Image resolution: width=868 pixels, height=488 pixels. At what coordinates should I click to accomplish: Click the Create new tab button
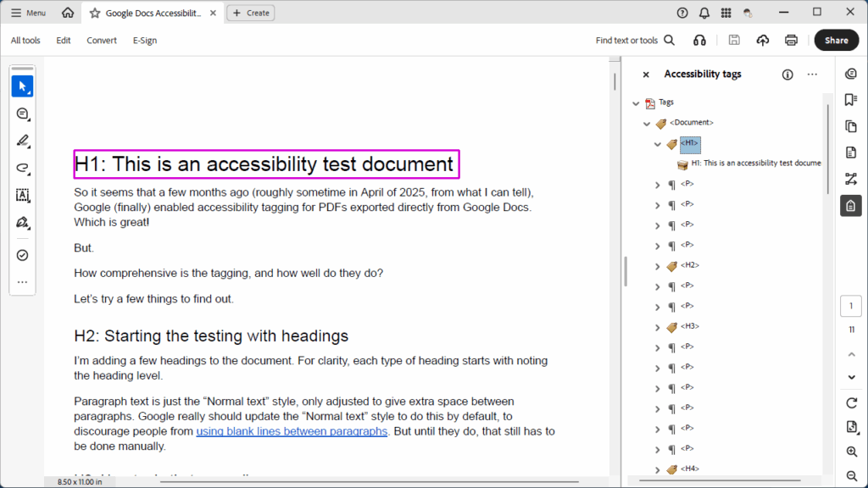(251, 13)
